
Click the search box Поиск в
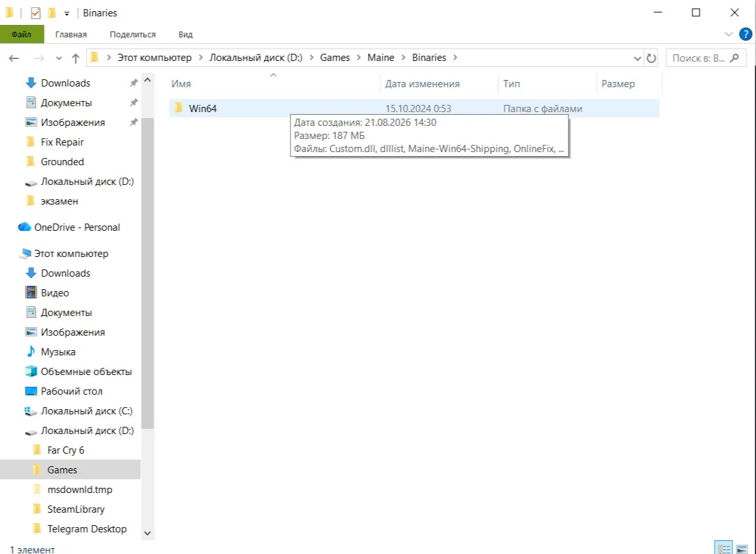point(706,58)
